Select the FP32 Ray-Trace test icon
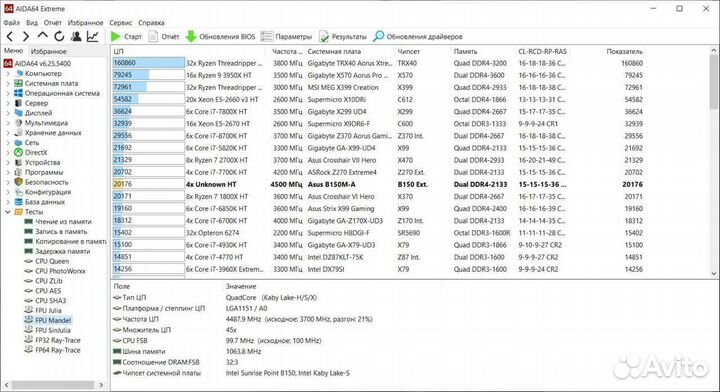Viewport: 720px width, 392px height. pyautogui.click(x=28, y=340)
